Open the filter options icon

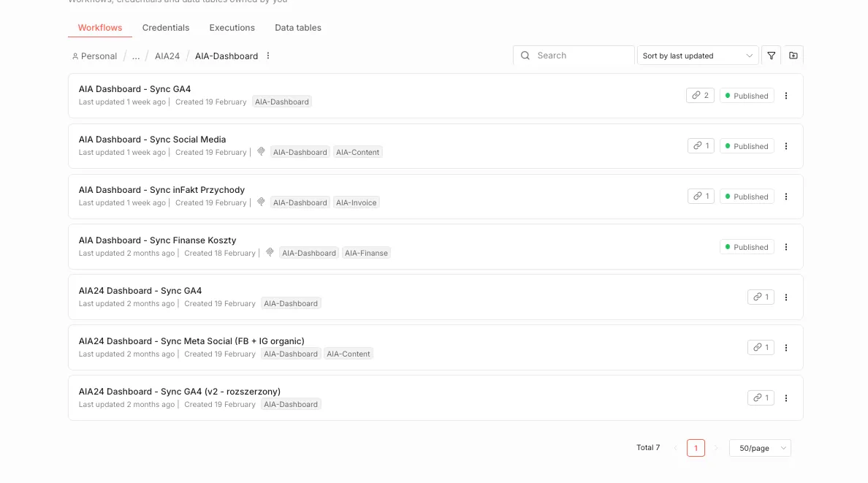tap(771, 56)
